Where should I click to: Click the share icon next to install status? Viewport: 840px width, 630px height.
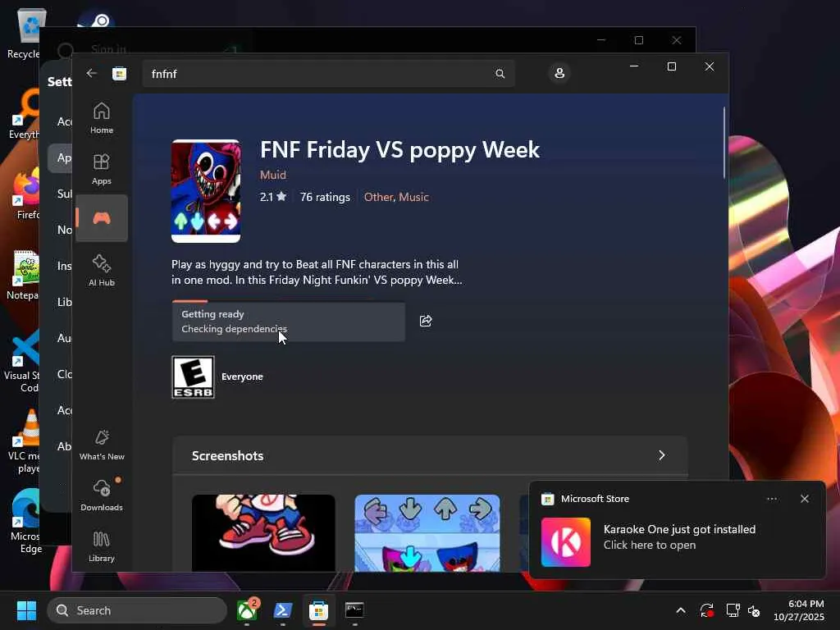pyautogui.click(x=426, y=321)
